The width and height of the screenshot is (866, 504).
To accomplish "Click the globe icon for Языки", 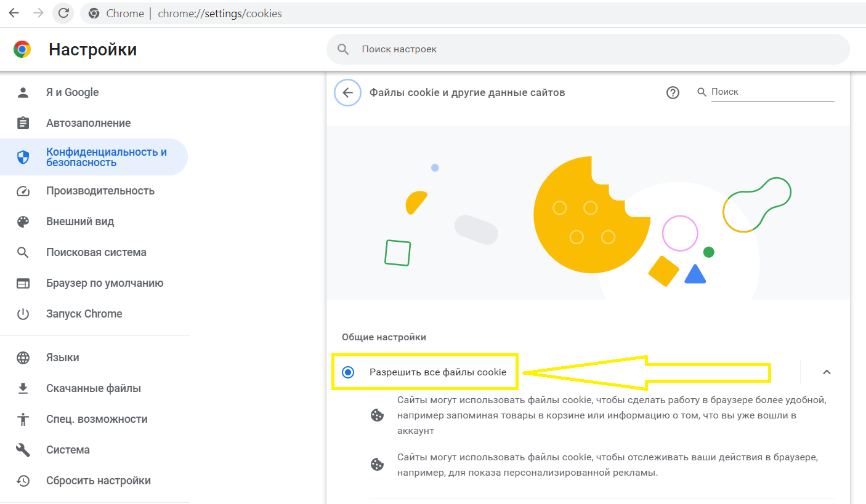I will point(23,358).
